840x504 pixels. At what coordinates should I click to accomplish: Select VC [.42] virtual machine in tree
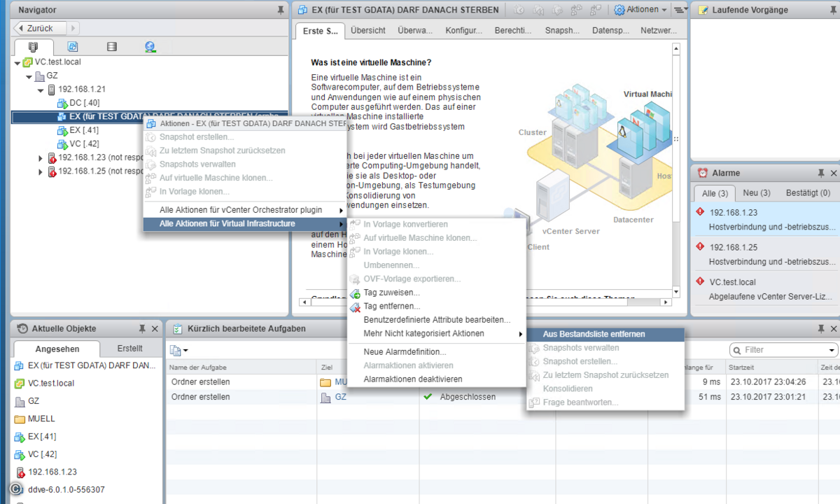pos(84,144)
